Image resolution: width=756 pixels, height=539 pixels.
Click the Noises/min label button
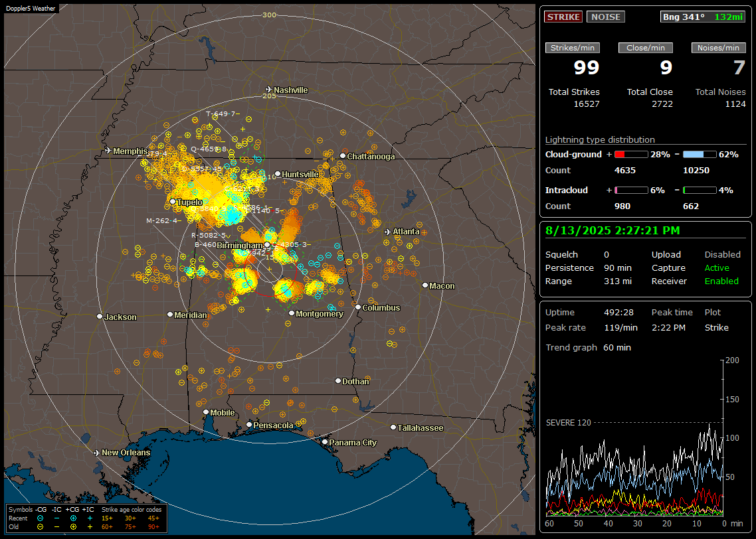click(x=718, y=48)
